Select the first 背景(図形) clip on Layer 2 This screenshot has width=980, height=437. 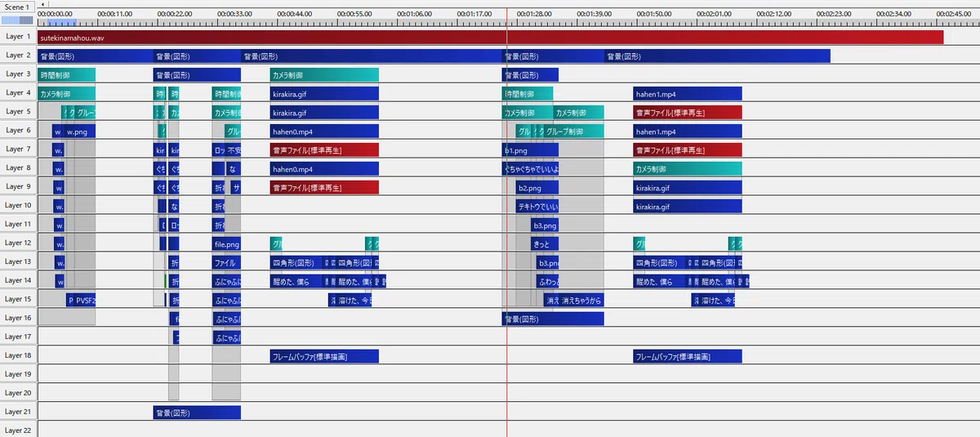[x=96, y=56]
